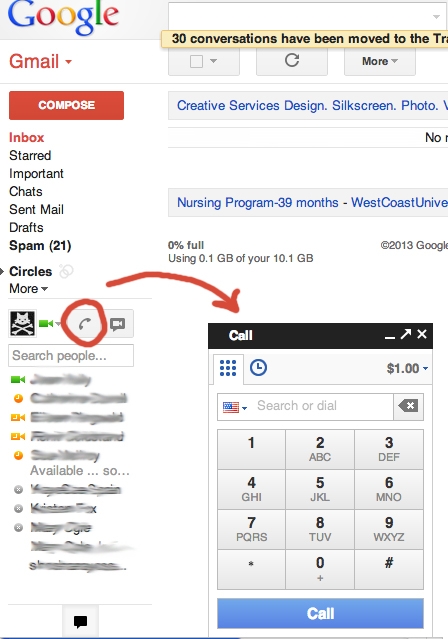Dial digit 2 ABC on keypad
Screen dimensions: 448x639
pos(320,449)
